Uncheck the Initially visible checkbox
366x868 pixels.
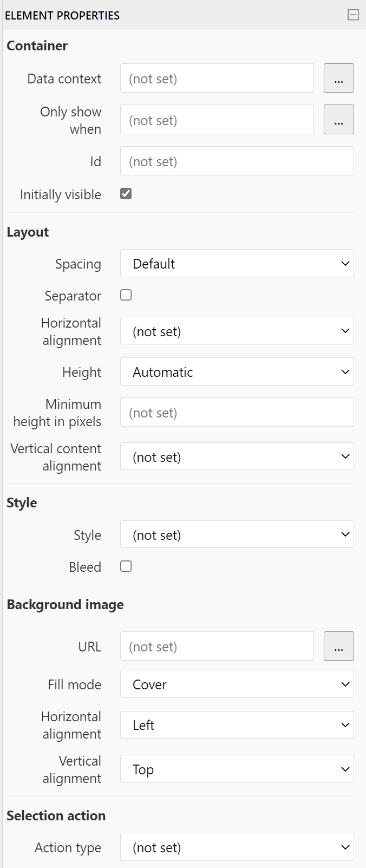tap(126, 194)
